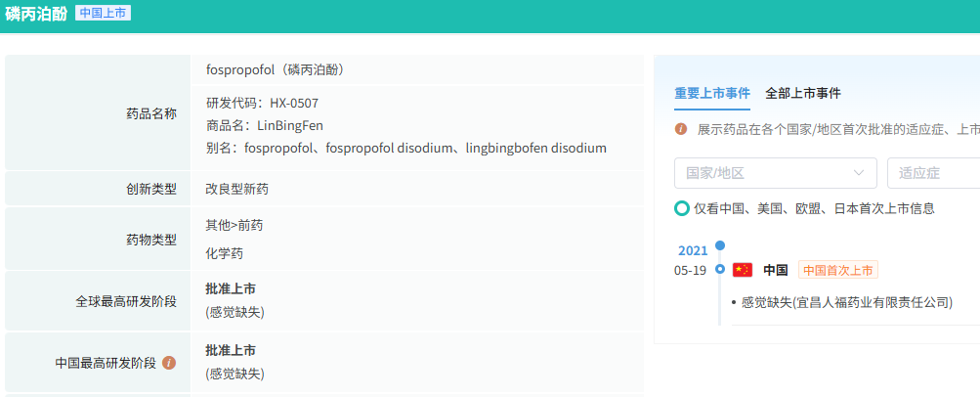Click the 中国首次上市 orange tag
This screenshot has width=980, height=397.
(x=837, y=270)
